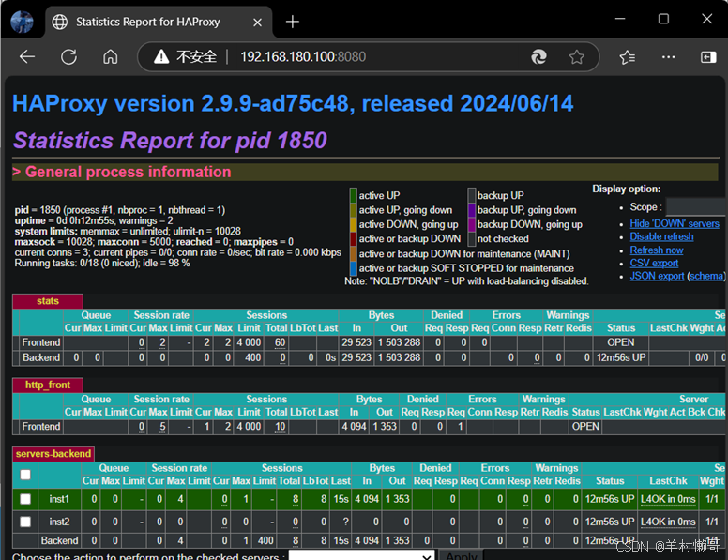Focus the Scope input field
The width and height of the screenshot is (728, 560).
click(x=695, y=206)
